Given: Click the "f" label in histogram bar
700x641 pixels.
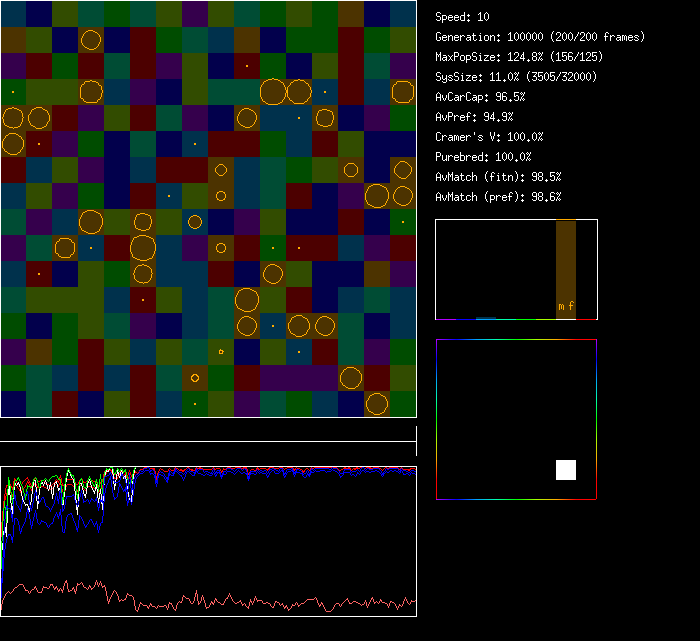Looking at the screenshot, I should (571, 306).
